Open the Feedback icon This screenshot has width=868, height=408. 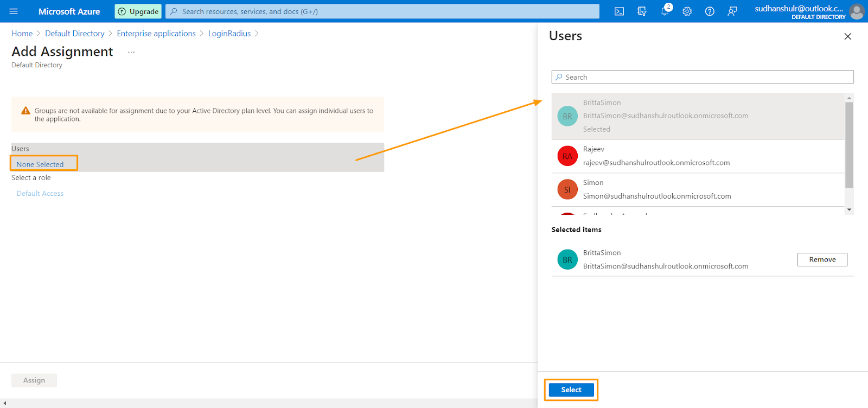pos(732,11)
